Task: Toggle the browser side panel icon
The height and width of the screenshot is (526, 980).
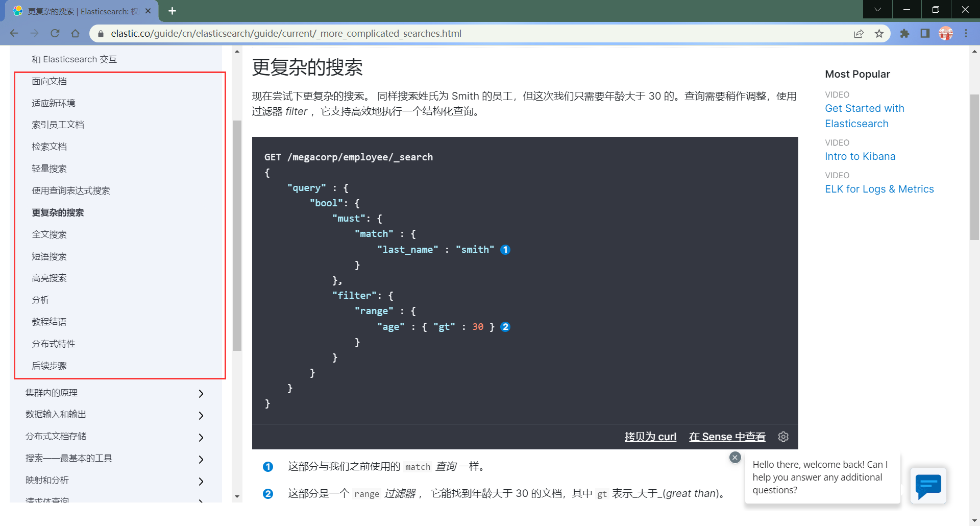Action: [x=925, y=33]
